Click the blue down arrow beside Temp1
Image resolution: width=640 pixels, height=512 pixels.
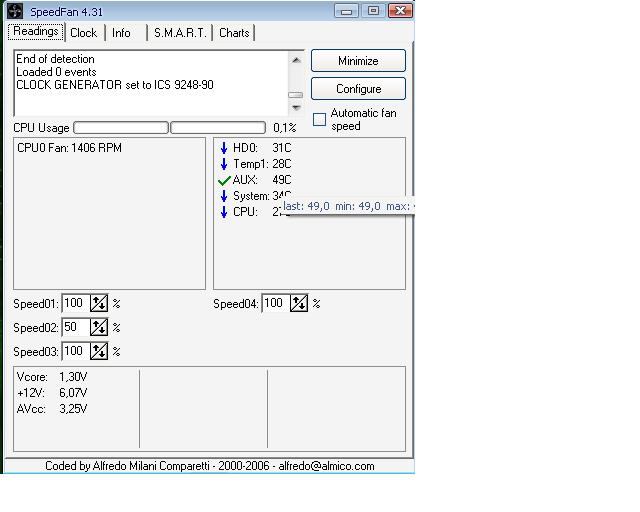pos(224,164)
